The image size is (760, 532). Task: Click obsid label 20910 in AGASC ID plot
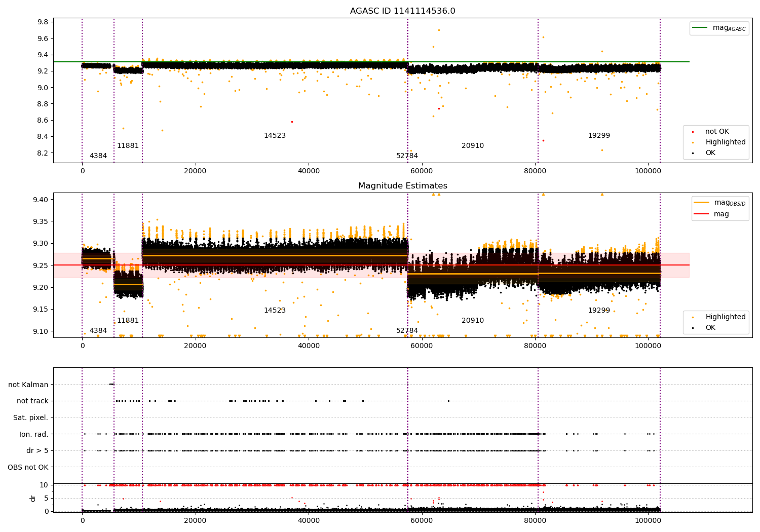(x=472, y=146)
